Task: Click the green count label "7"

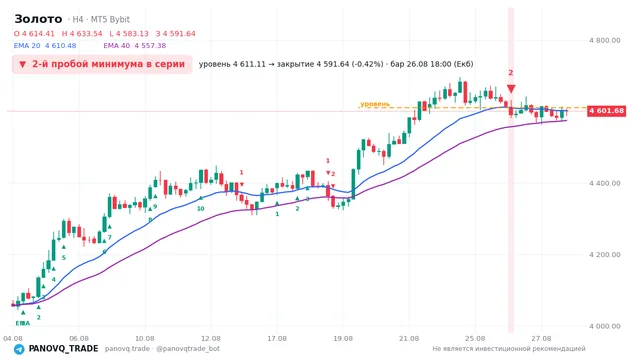Action: 109,237
